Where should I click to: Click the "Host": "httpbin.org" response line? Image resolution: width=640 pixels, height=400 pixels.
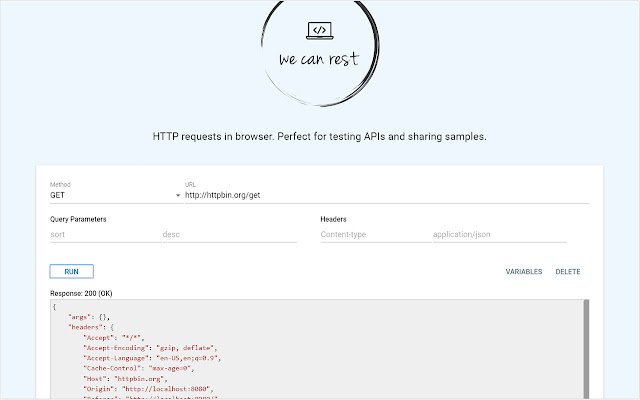pyautogui.click(x=125, y=379)
